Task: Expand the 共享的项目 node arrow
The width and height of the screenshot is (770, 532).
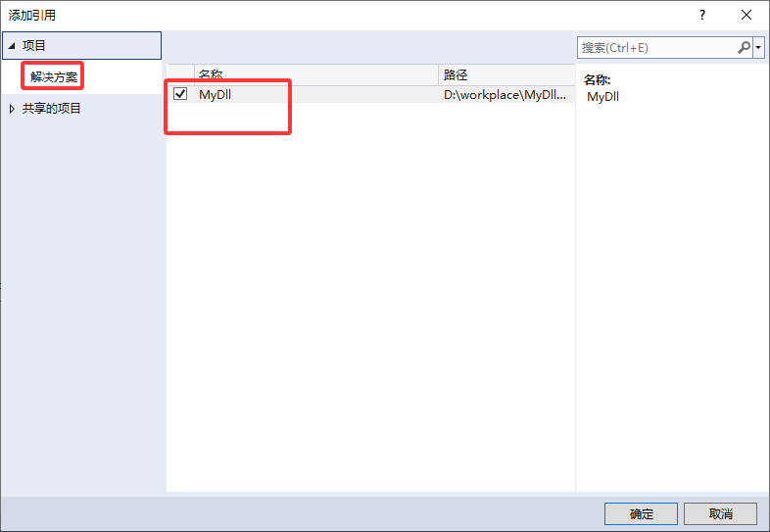Action: 13,109
